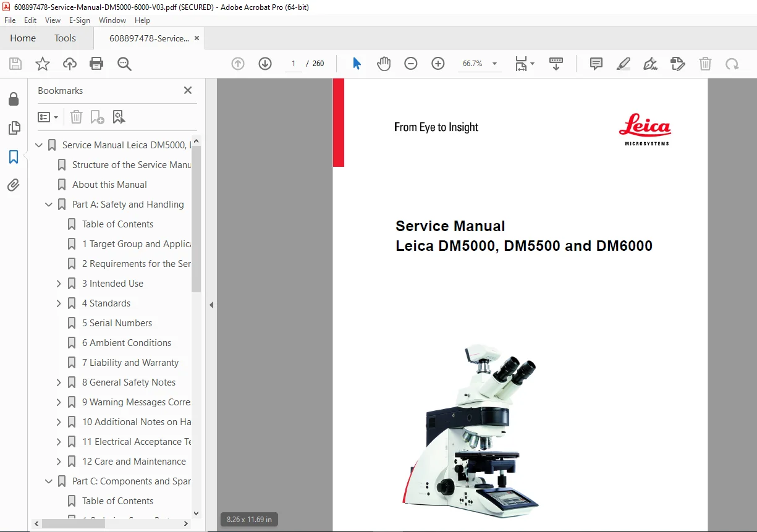
Task: Find the current bookmark icon
Action: [x=119, y=117]
